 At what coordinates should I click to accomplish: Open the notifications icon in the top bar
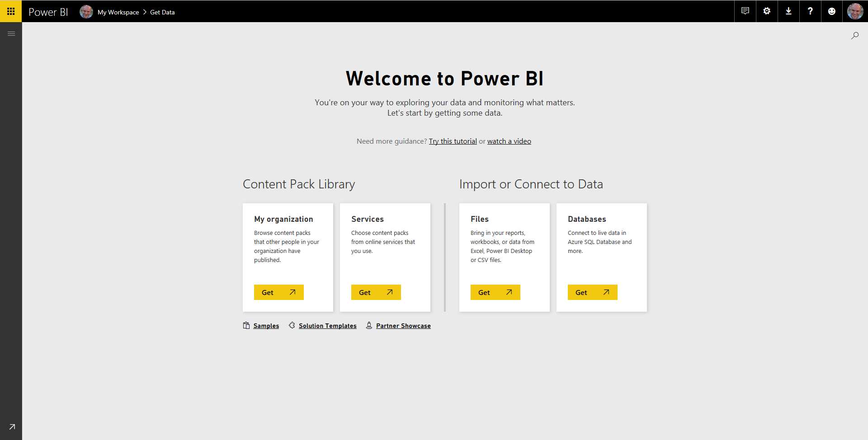745,11
